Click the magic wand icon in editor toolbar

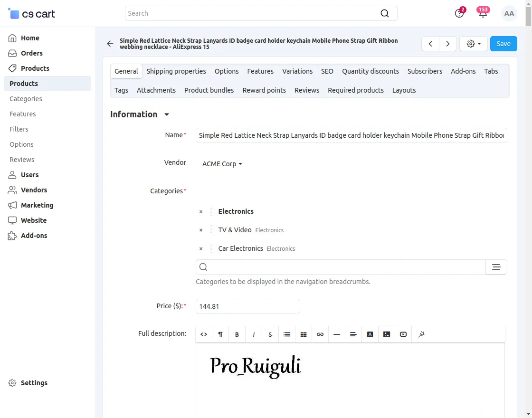(x=421, y=334)
